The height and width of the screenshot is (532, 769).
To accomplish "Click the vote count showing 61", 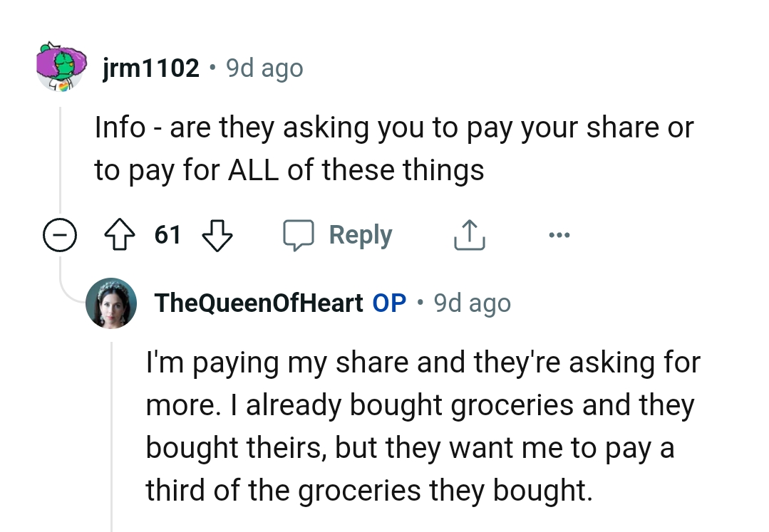I will coord(168,234).
